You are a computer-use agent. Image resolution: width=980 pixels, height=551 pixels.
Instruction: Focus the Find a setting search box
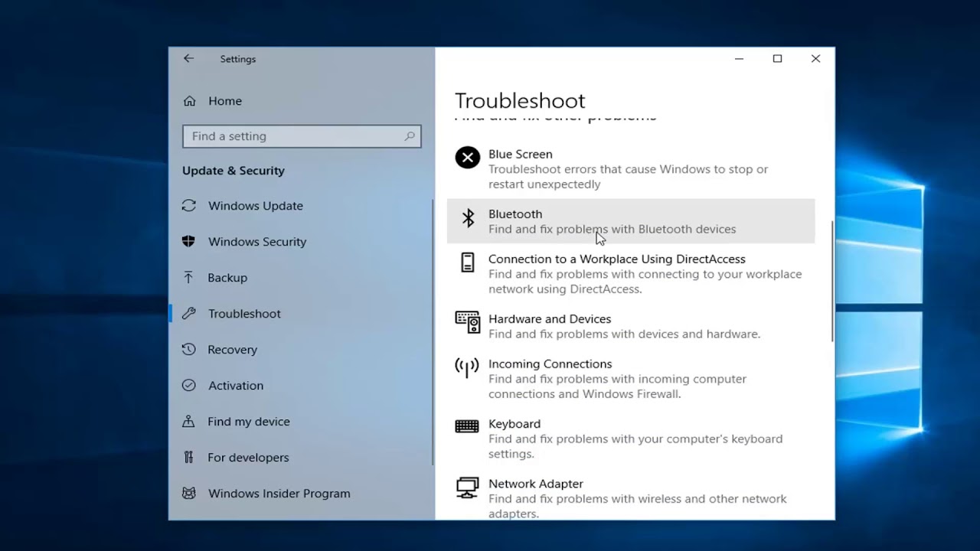point(302,136)
